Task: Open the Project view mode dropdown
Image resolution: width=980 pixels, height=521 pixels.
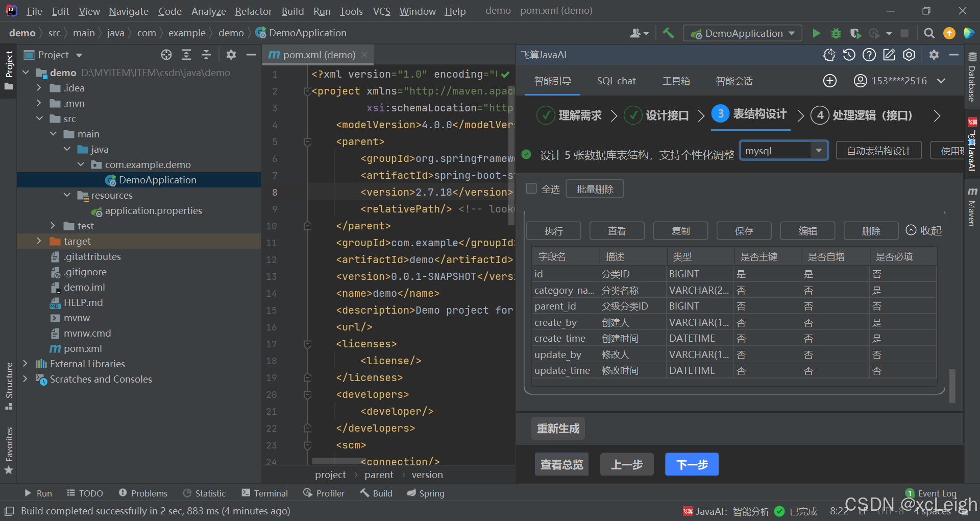Action: pyautogui.click(x=79, y=55)
